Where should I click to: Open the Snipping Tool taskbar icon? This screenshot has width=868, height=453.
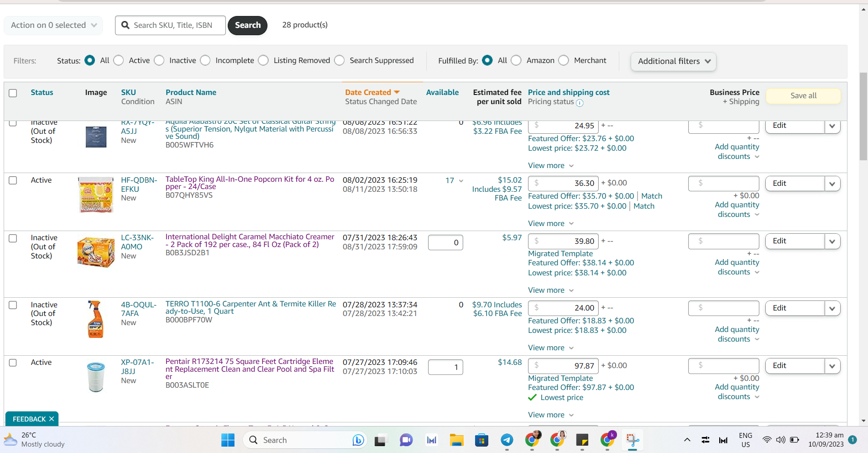coord(633,440)
